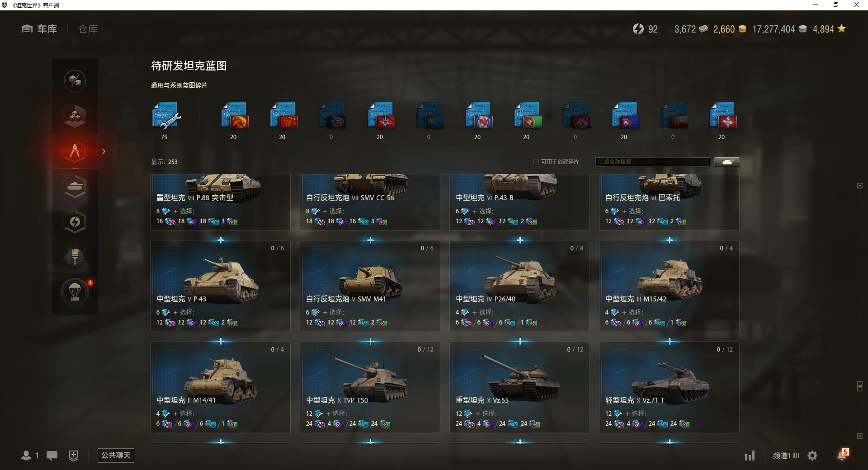The width and height of the screenshot is (868, 470).
Task: Expand the plus under 重型坦克 X Vz.55
Action: [x=520, y=442]
